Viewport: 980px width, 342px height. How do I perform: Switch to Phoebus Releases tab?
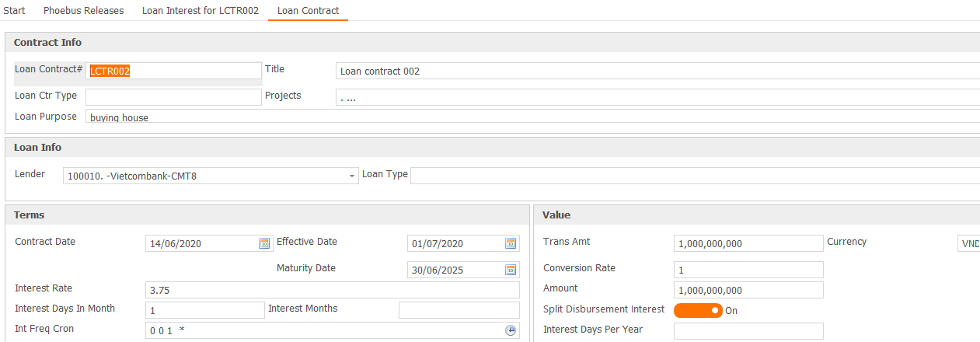pyautogui.click(x=83, y=11)
